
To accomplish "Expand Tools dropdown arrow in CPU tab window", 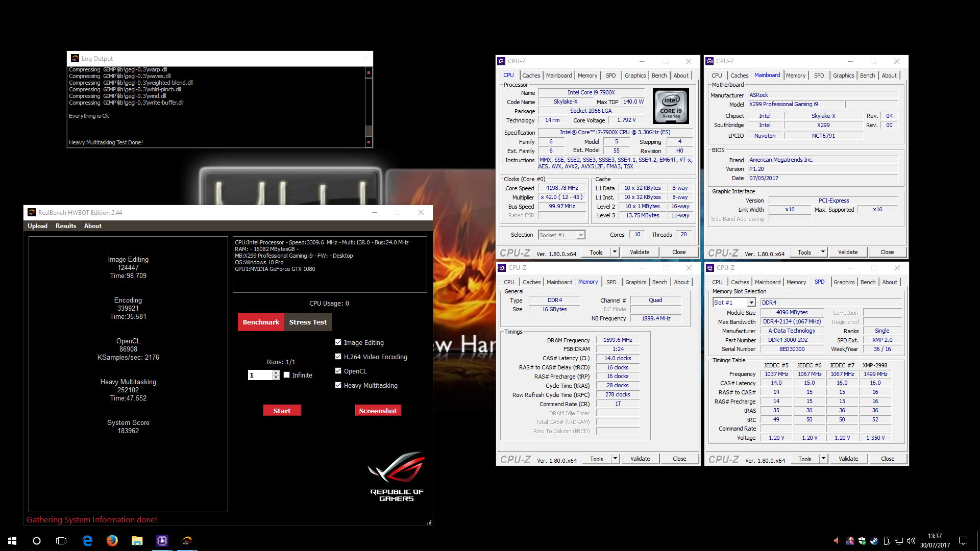I will click(x=615, y=252).
